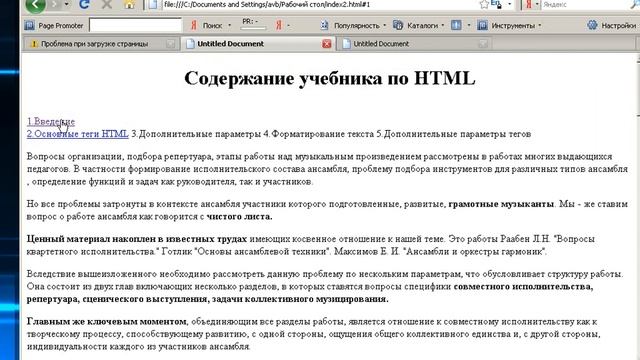Expand the arrow next to info icon

(x=469, y=25)
